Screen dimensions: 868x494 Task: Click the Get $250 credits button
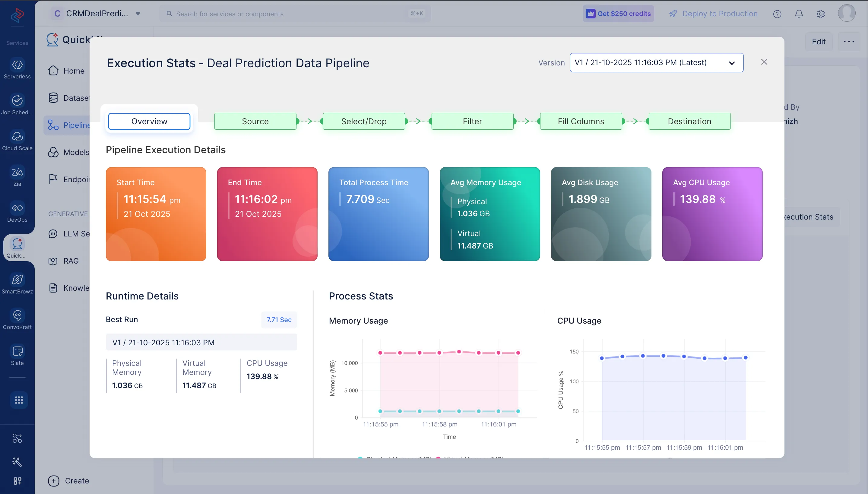(x=618, y=14)
